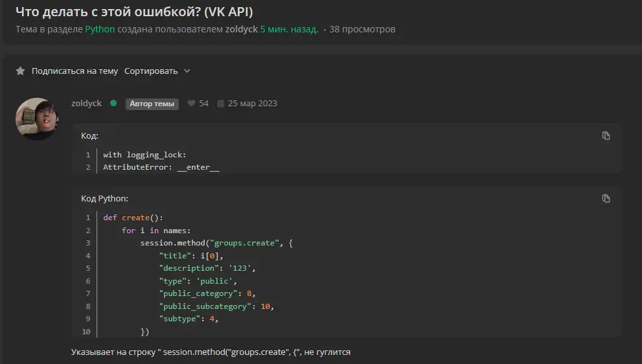
Task: Click the 'session.method("groups.create"' code line
Action: [x=216, y=244]
